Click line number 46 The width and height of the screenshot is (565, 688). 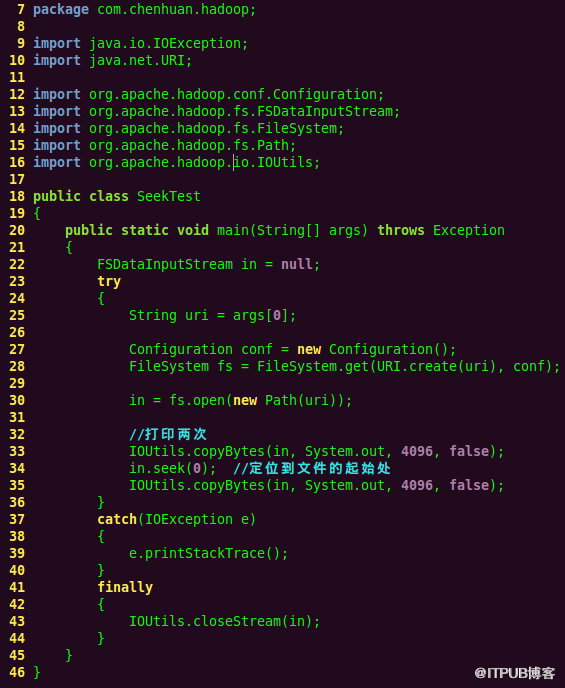[x=17, y=673]
